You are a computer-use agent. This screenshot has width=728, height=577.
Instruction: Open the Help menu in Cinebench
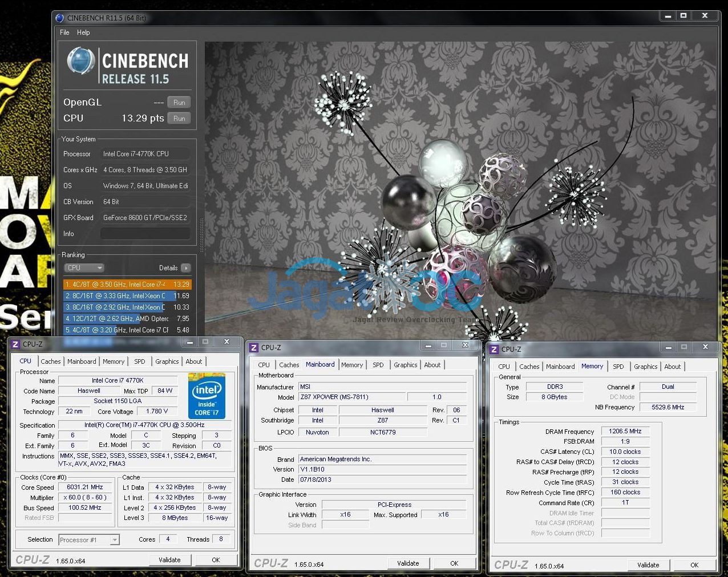tap(83, 32)
